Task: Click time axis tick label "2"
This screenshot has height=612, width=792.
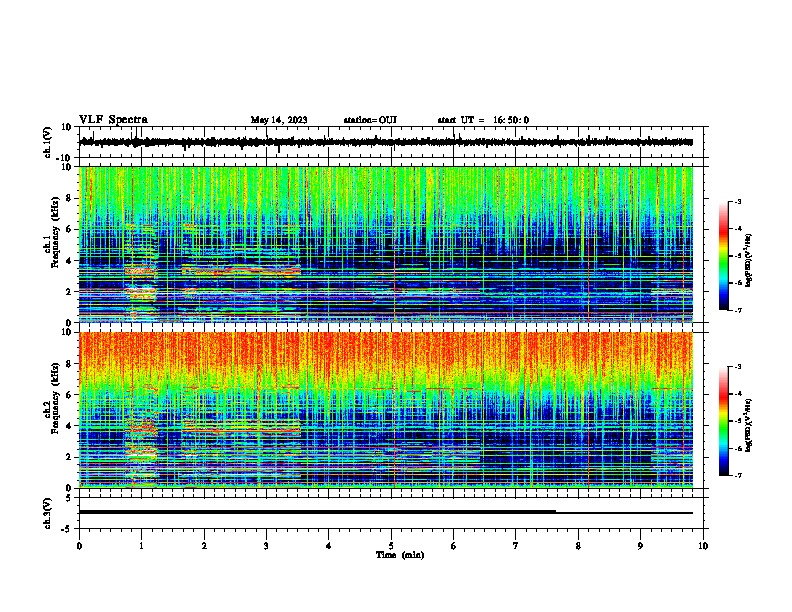Action: click(204, 546)
